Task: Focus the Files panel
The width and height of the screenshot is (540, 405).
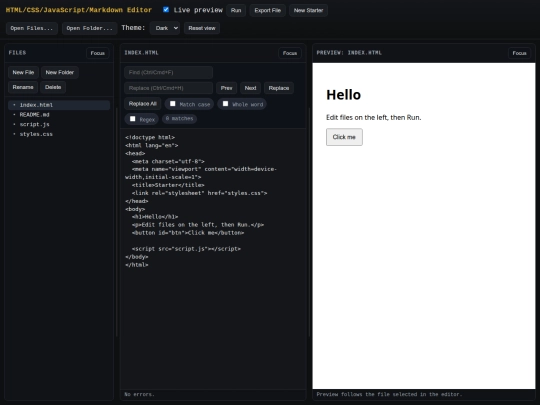Action: (97, 53)
